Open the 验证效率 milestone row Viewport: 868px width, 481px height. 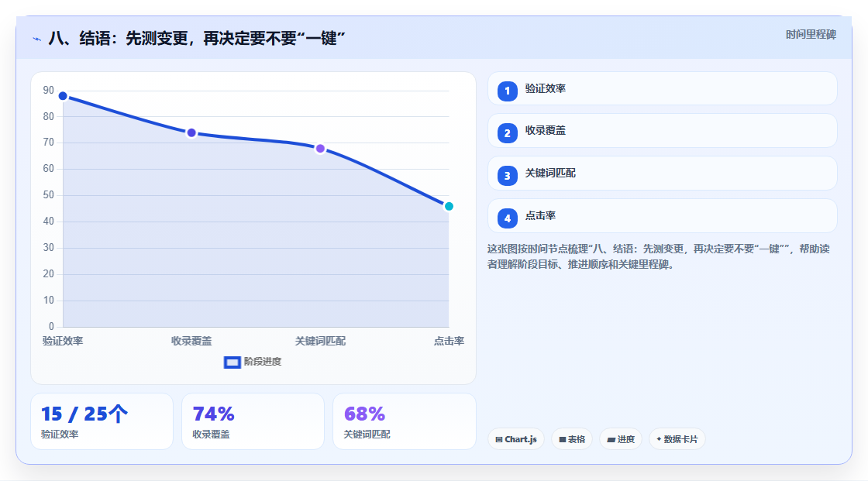coord(662,88)
